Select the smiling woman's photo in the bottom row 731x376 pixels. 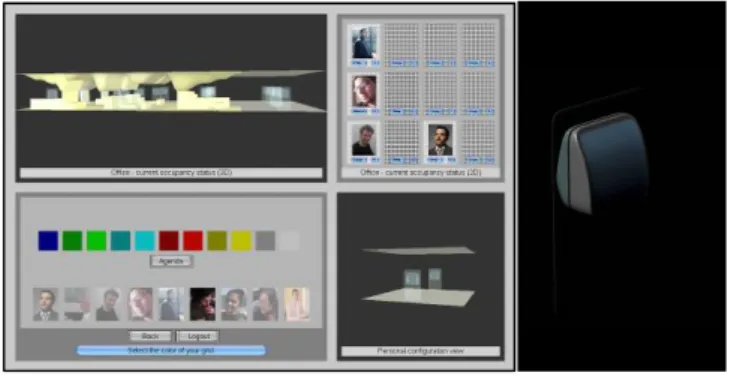(234, 304)
